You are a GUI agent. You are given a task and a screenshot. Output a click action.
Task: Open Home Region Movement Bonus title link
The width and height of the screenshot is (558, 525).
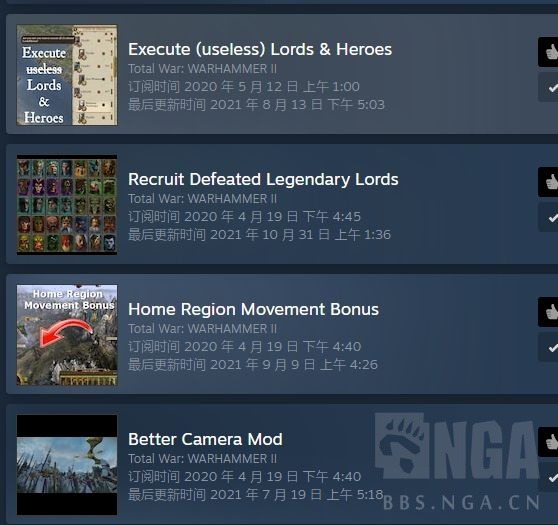tap(253, 309)
